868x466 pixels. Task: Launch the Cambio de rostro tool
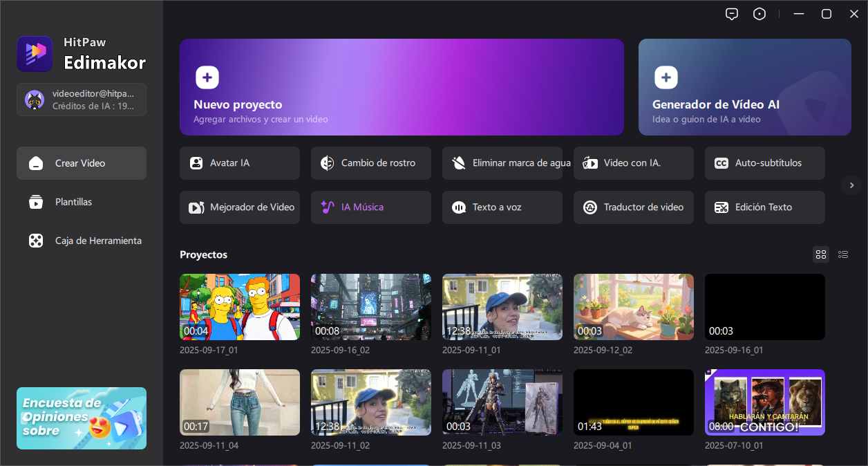pyautogui.click(x=370, y=163)
